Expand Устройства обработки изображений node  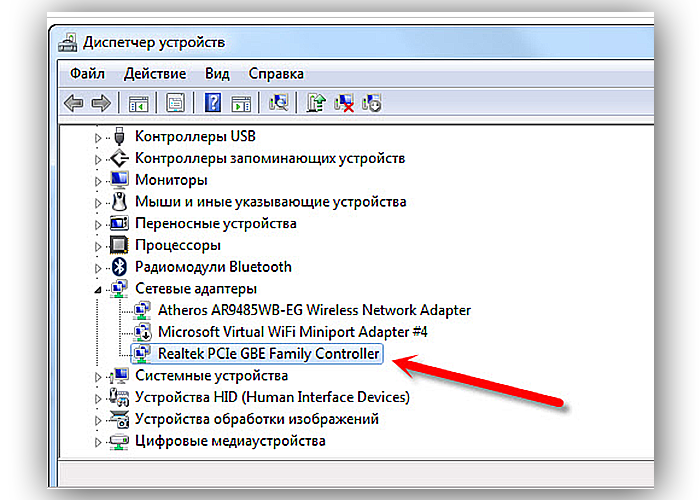tap(98, 420)
